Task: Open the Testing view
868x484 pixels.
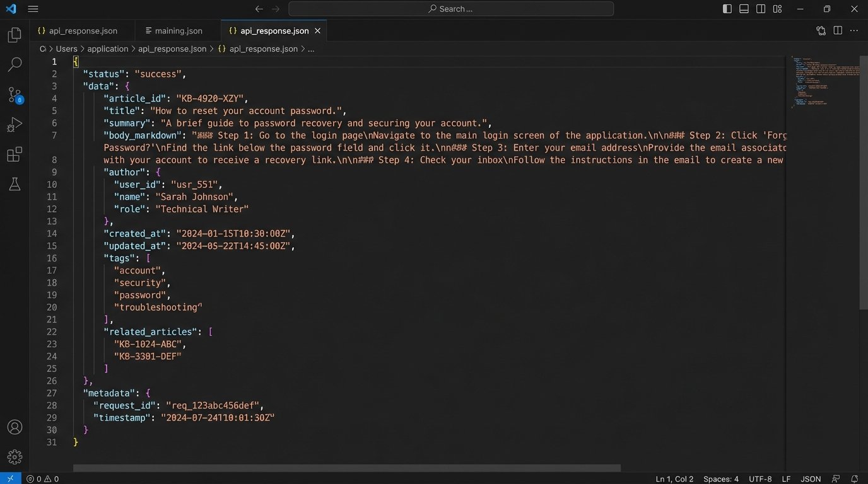Action: [x=14, y=183]
